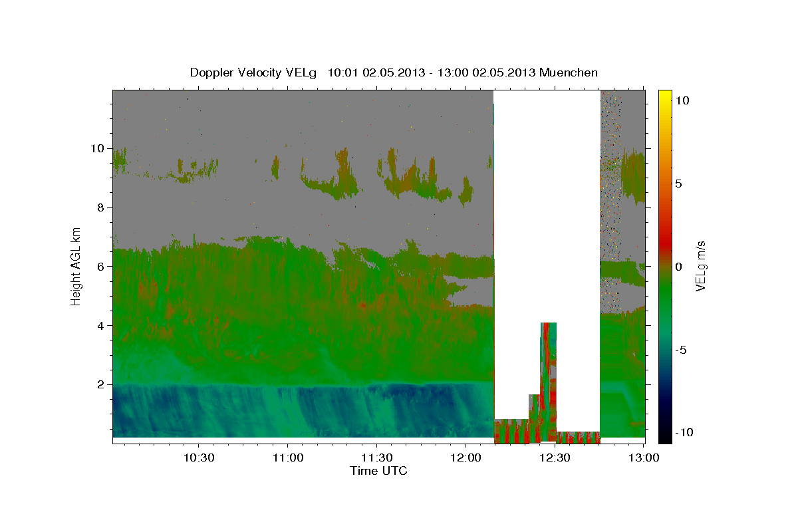Image resolution: width=798 pixels, height=532 pixels.
Task: Click the yellow top of the colorbar
Action: coord(664,96)
